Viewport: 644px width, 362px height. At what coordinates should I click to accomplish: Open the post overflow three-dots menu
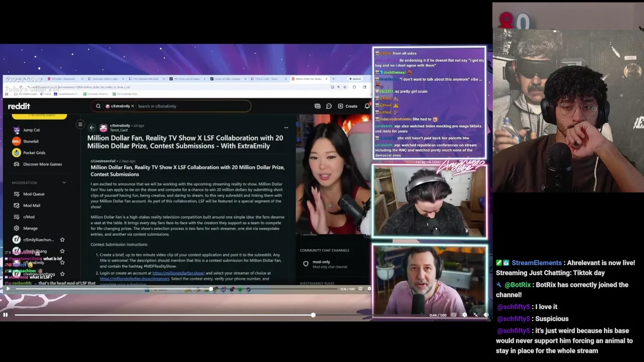(286, 128)
